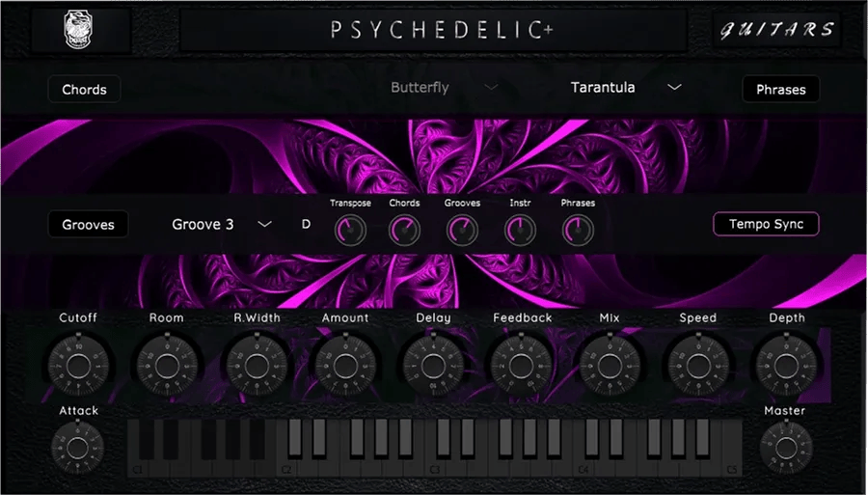This screenshot has height=495, width=868.
Task: Click the key indicator D
Action: (x=306, y=224)
